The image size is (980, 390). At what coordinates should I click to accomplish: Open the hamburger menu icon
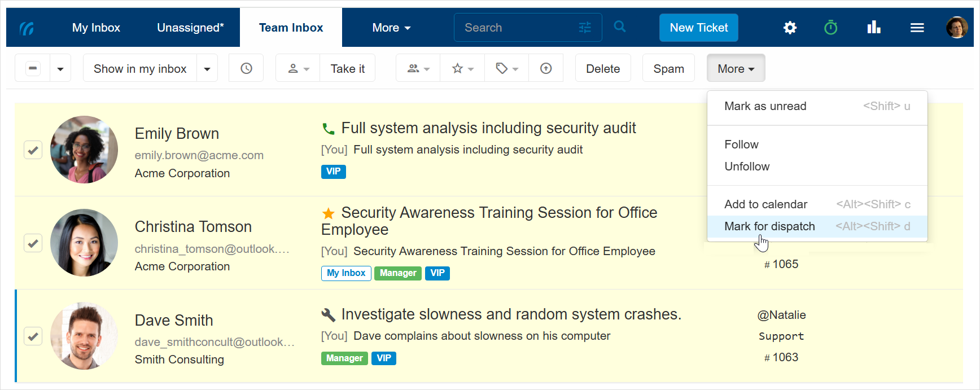[x=917, y=28]
